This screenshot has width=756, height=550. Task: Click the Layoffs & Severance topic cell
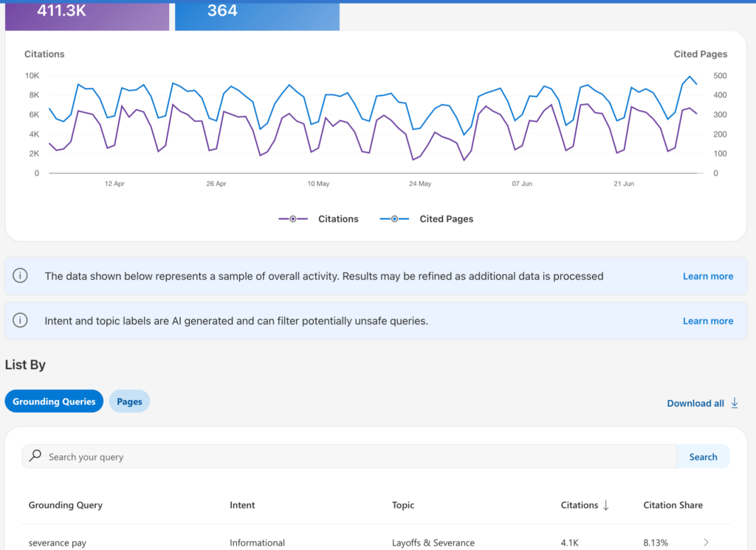(433, 543)
